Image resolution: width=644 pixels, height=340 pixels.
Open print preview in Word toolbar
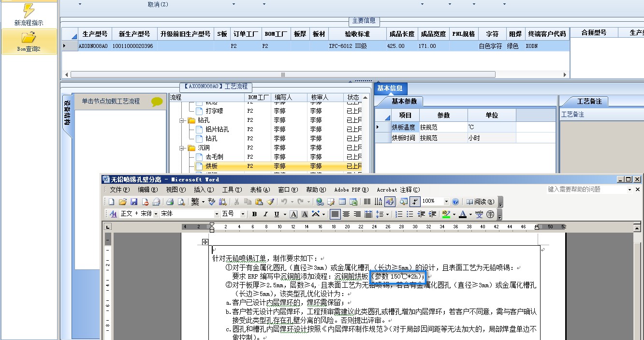(181, 202)
